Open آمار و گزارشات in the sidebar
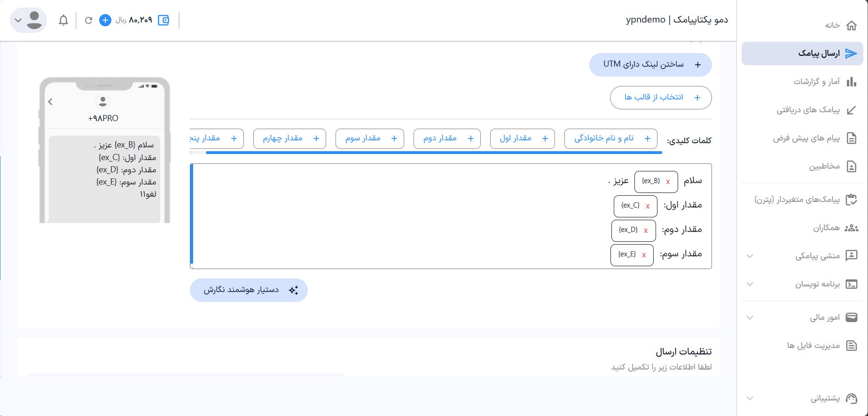This screenshot has height=416, width=868. [824, 82]
